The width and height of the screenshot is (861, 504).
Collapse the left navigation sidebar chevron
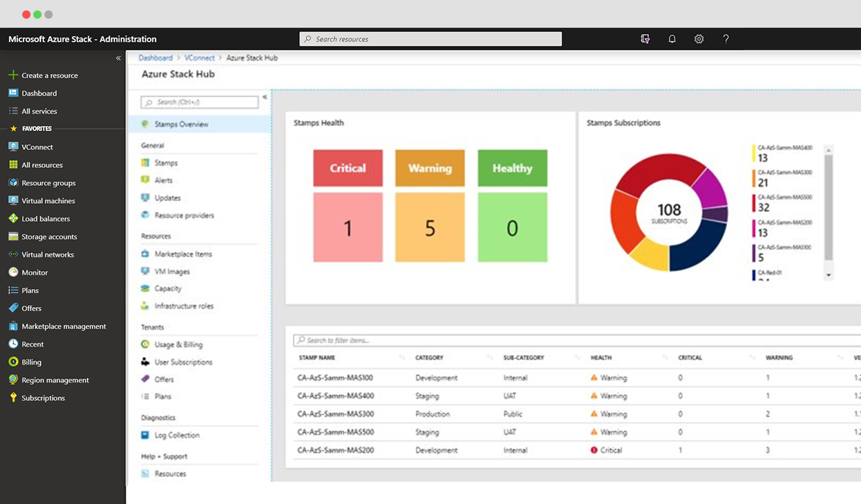(x=119, y=58)
